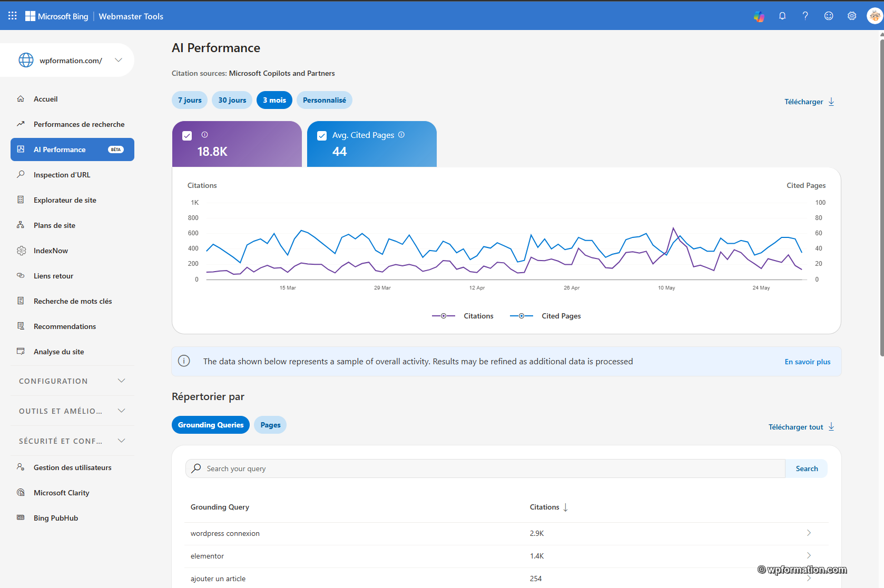This screenshot has height=588, width=884.
Task: Sort by the Citations column header
Action: point(548,507)
